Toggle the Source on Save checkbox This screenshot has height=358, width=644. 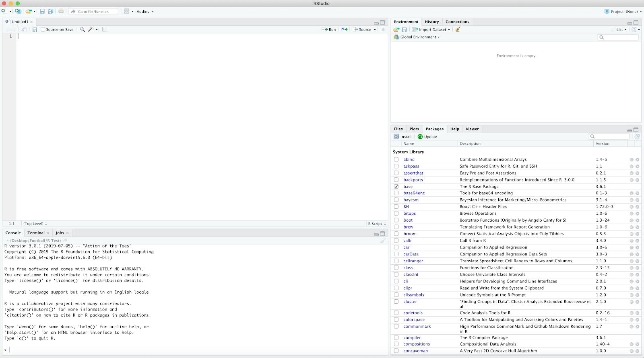(43, 29)
